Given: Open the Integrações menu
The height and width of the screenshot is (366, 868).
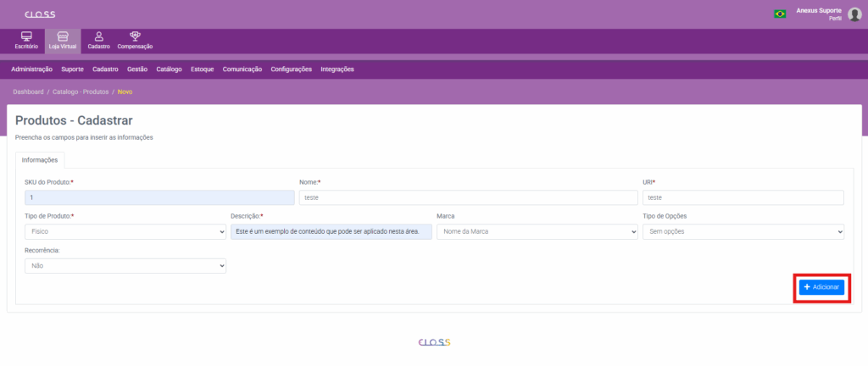Looking at the screenshot, I should point(337,69).
